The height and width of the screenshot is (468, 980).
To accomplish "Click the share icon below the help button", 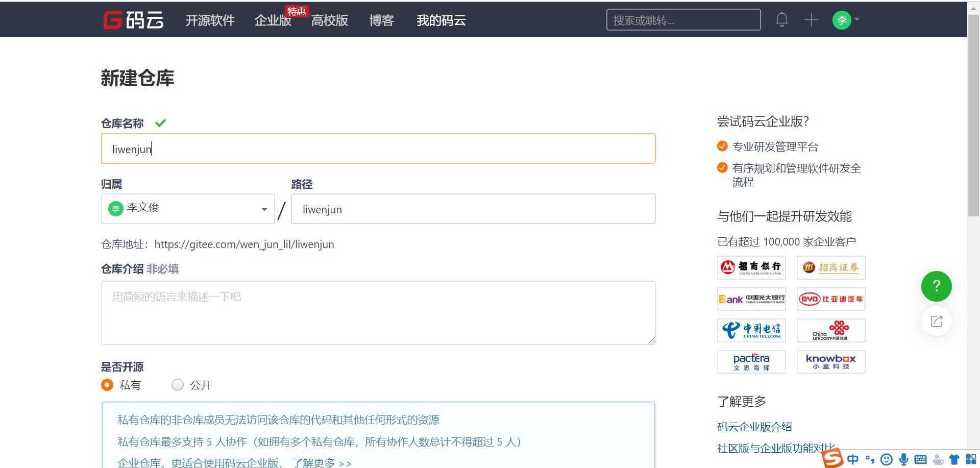I will [936, 321].
